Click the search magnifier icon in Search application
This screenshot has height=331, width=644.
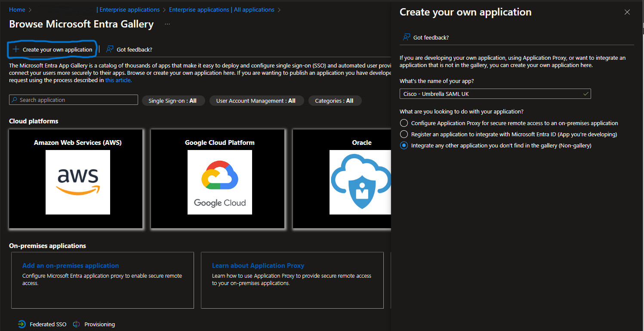tap(15, 100)
